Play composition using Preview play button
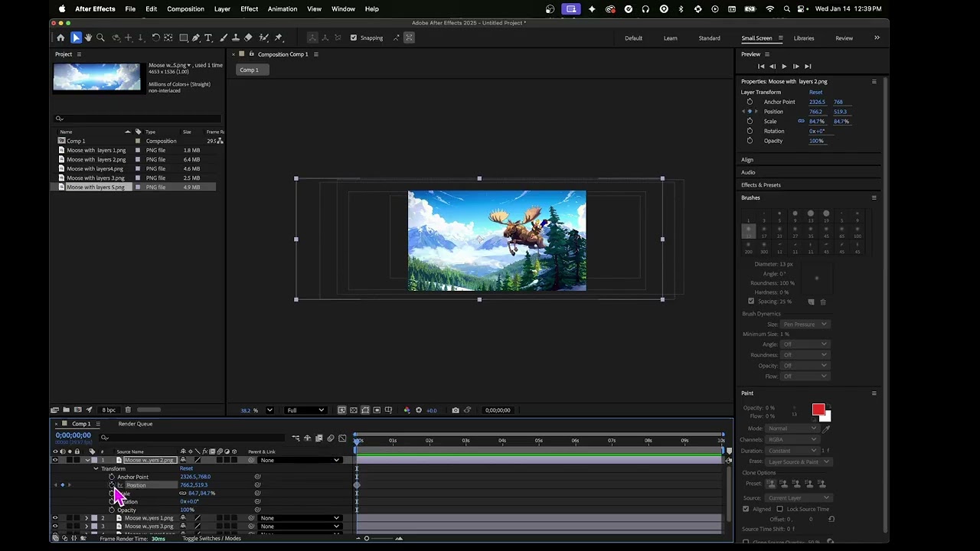This screenshot has height=551, width=980. click(784, 67)
